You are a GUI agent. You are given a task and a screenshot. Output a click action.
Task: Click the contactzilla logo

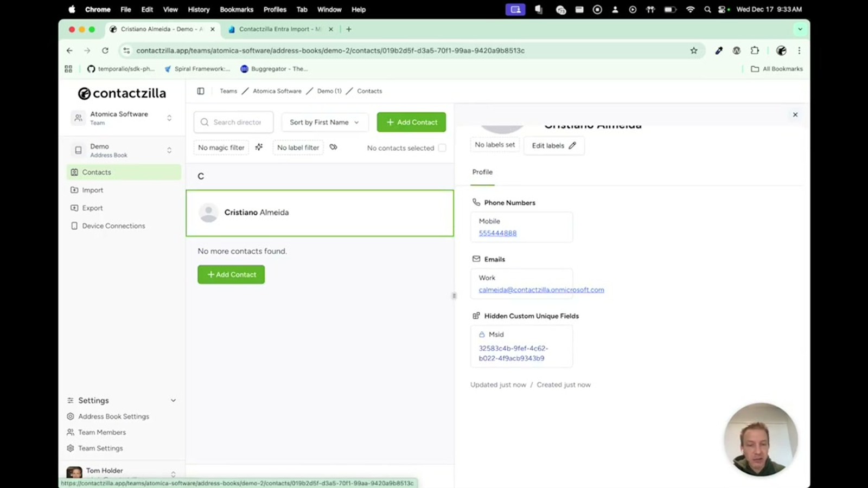click(x=122, y=93)
